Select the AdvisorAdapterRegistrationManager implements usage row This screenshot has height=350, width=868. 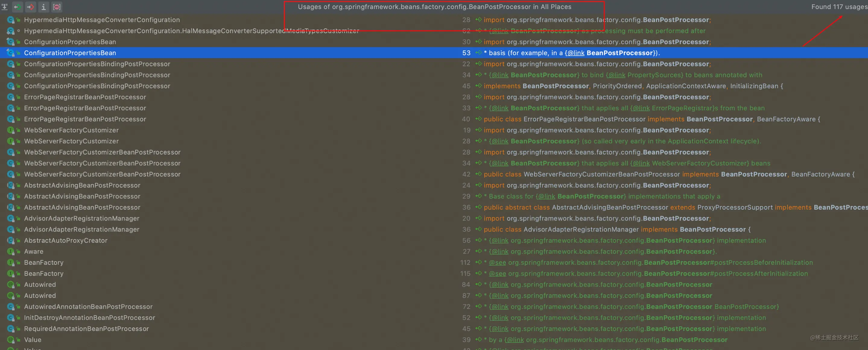[x=81, y=230]
